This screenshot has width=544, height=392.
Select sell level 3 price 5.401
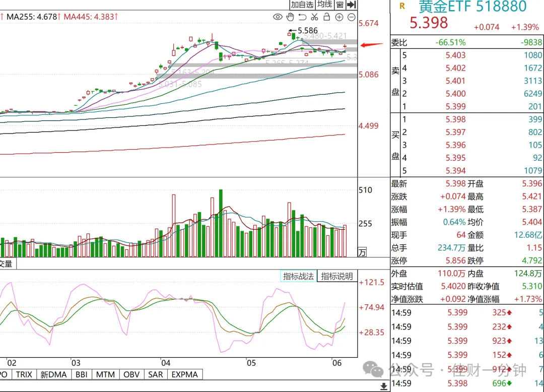[x=455, y=81]
